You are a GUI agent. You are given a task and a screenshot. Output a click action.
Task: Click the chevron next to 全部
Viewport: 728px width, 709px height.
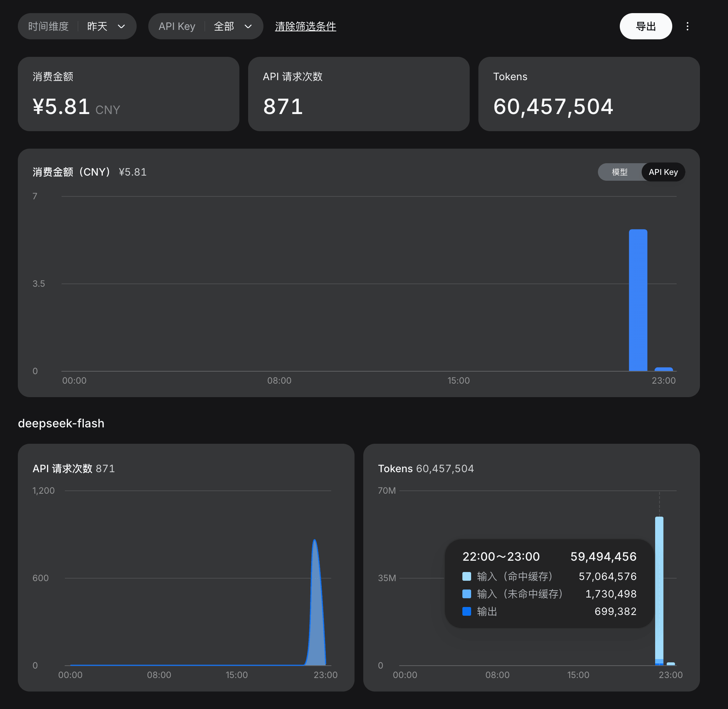(248, 27)
